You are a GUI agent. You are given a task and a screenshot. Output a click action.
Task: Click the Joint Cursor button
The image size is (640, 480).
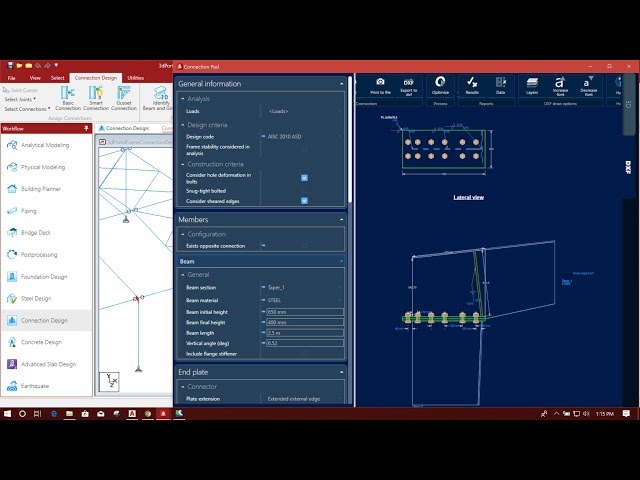click(20, 90)
